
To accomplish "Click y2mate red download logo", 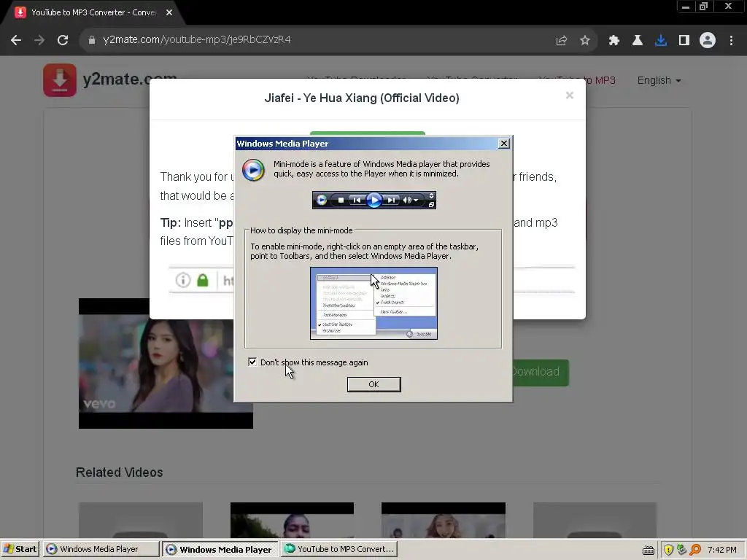I will click(x=60, y=80).
